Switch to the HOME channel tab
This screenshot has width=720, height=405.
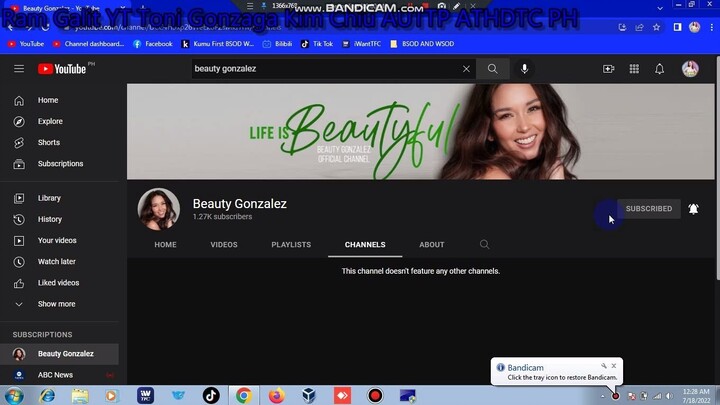165,245
